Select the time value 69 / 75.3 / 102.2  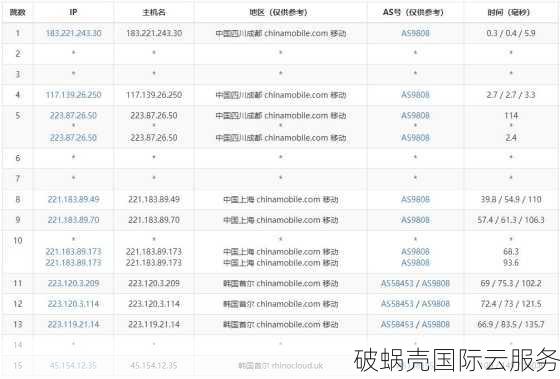click(511, 283)
